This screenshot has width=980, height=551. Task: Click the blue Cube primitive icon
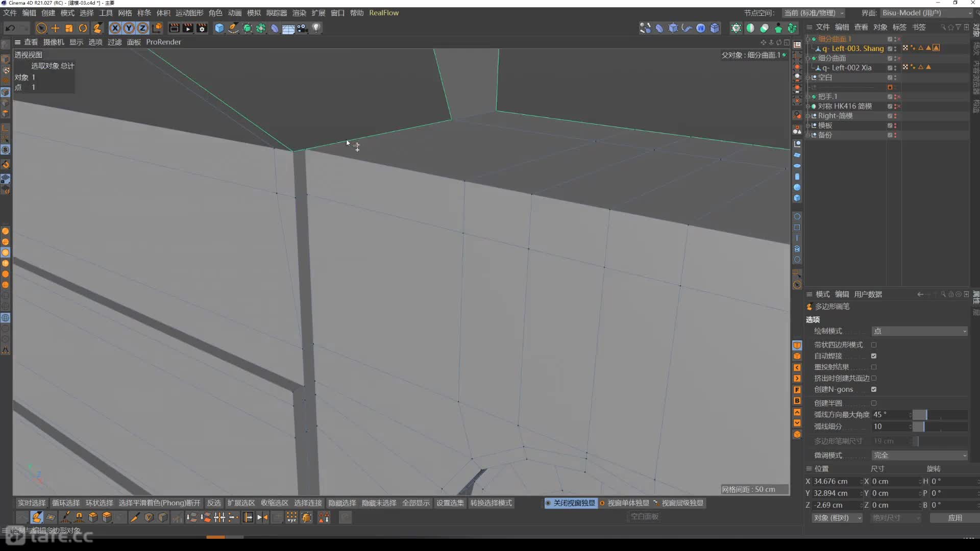[x=219, y=28]
